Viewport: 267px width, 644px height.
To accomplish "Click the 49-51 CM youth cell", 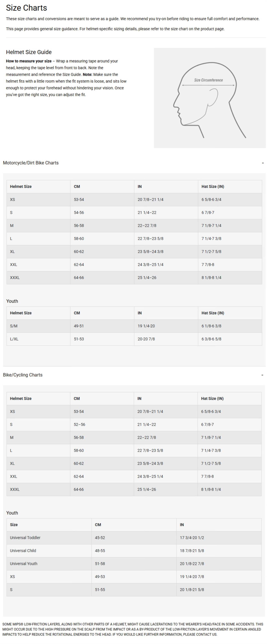I will (x=79, y=326).
